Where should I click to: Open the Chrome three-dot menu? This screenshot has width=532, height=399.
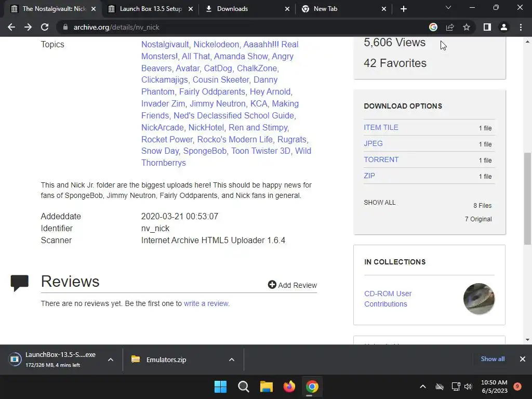(521, 27)
